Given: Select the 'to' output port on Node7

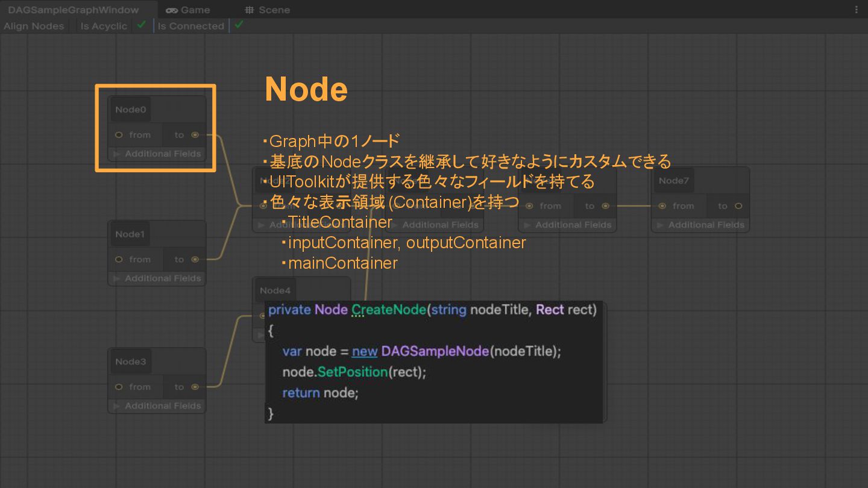Looking at the screenshot, I should pos(738,206).
